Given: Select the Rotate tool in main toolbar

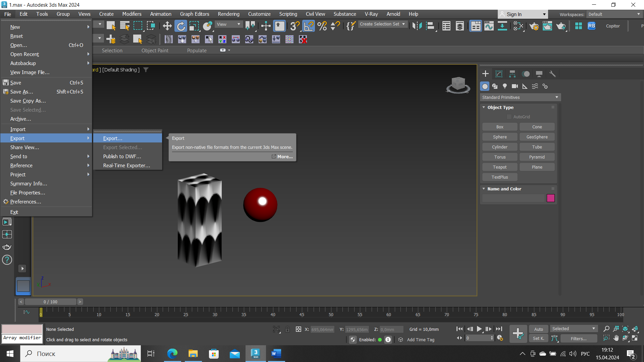Looking at the screenshot, I should coord(181,26).
